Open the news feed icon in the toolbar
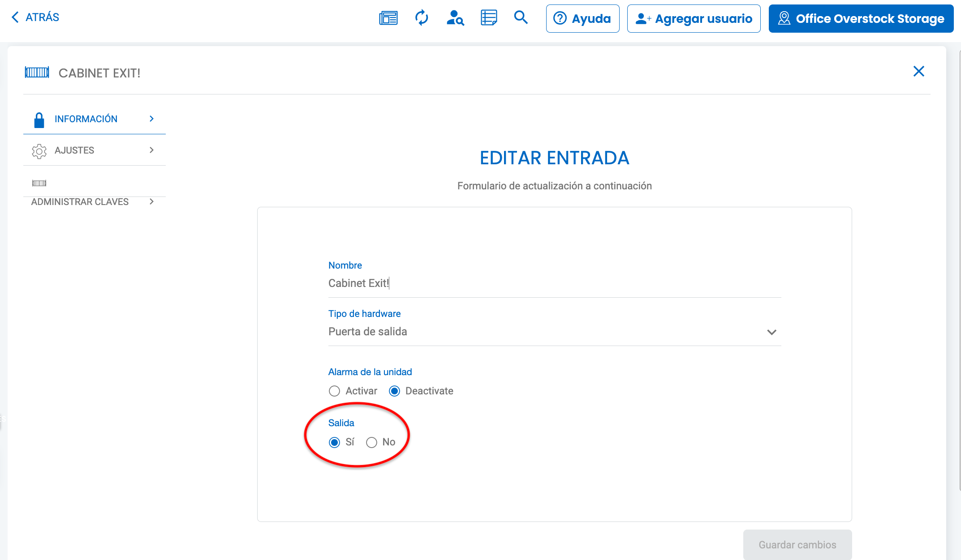 388,18
